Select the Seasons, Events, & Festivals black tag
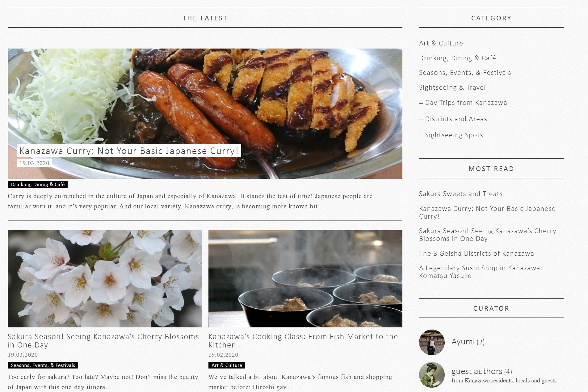This screenshot has height=392, width=588. click(x=43, y=365)
